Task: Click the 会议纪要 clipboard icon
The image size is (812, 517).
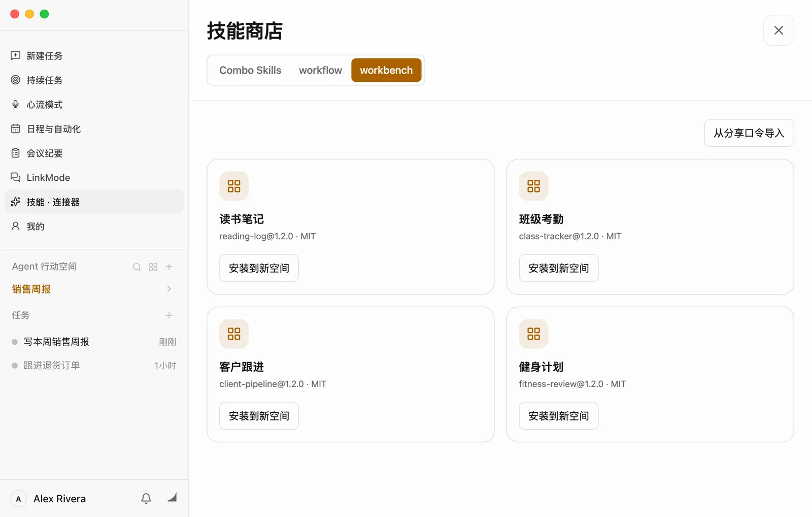Action: coord(16,153)
